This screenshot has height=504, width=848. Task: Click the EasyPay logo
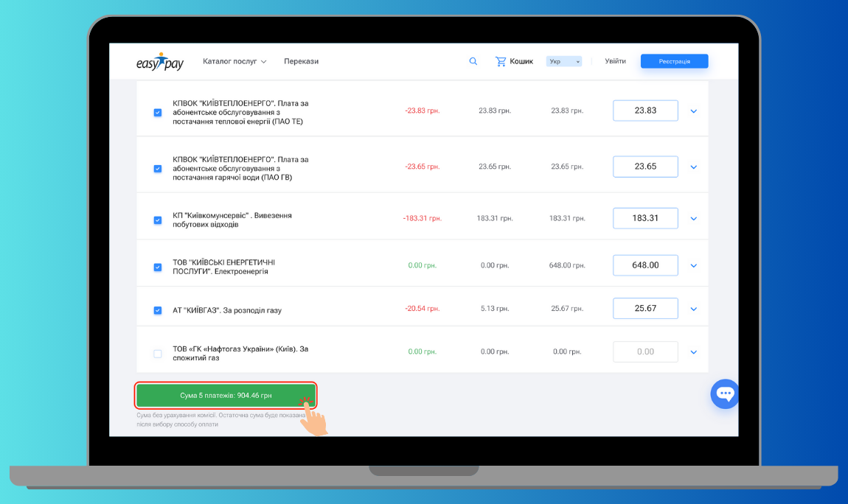[160, 62]
